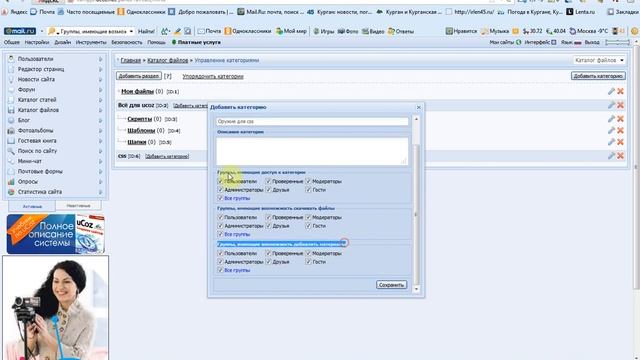Delete the css section with red X

click(x=620, y=156)
